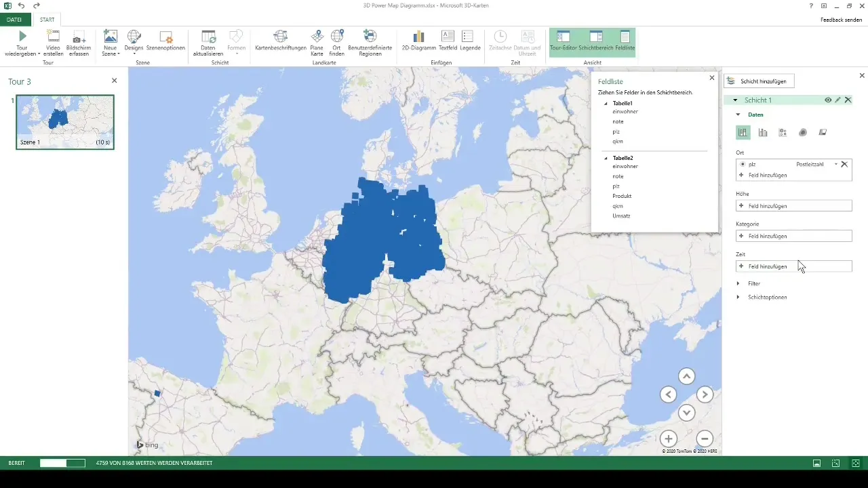Image resolution: width=868 pixels, height=488 pixels.
Task: Rotate map left with arrow
Action: [668, 394]
